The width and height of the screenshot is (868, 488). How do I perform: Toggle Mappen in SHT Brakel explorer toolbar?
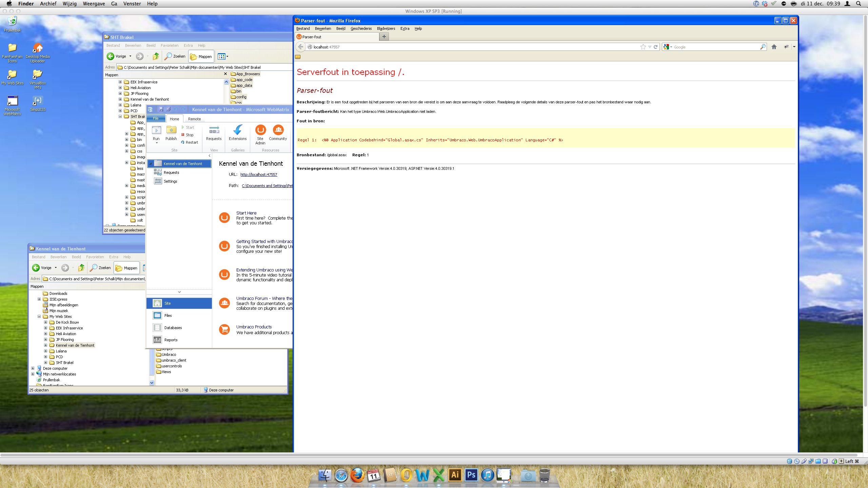coord(201,57)
